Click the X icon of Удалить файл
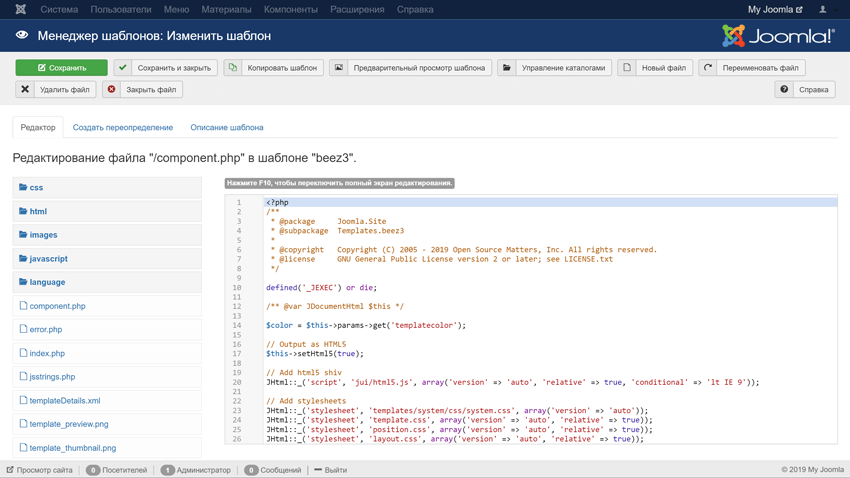 pos(25,89)
